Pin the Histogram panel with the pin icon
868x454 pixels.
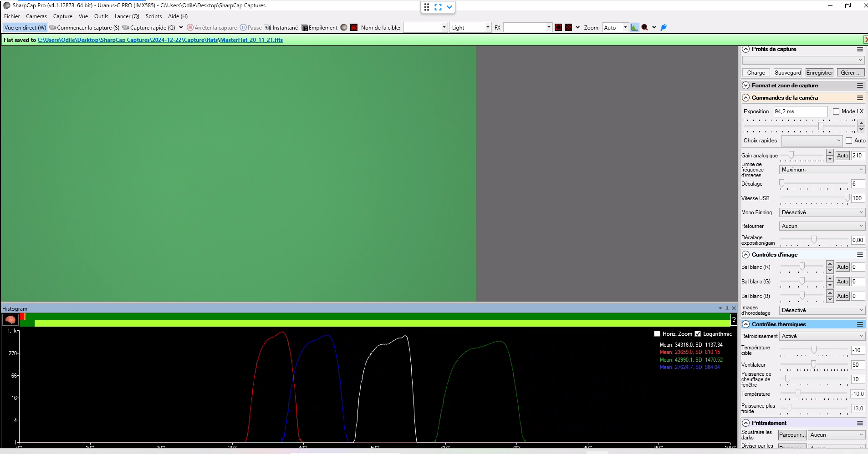pos(727,308)
